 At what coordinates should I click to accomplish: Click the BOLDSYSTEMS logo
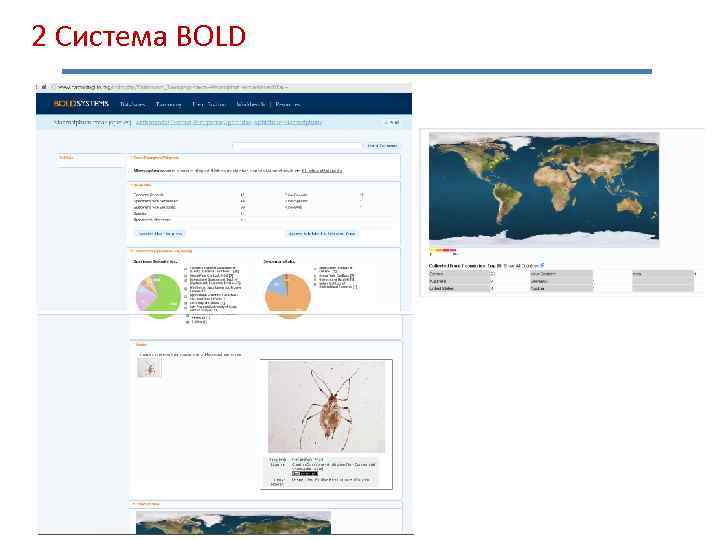(x=81, y=104)
